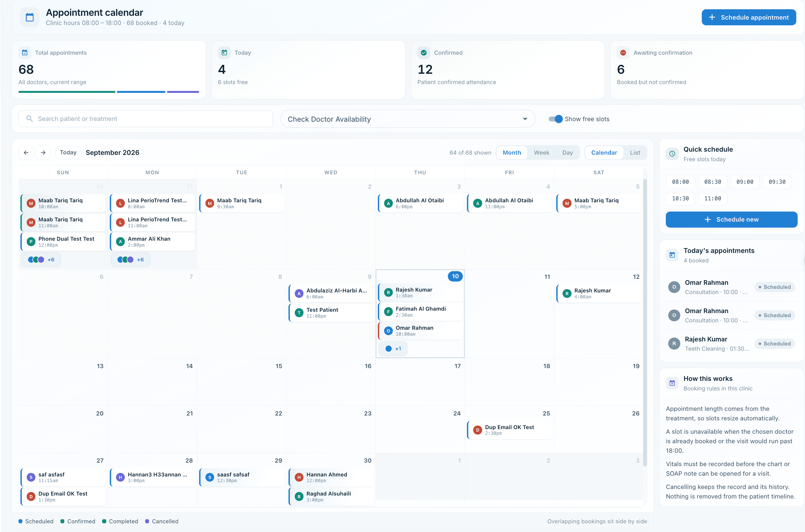Click Raghad Alsuhaili's avatar icon

(x=299, y=497)
